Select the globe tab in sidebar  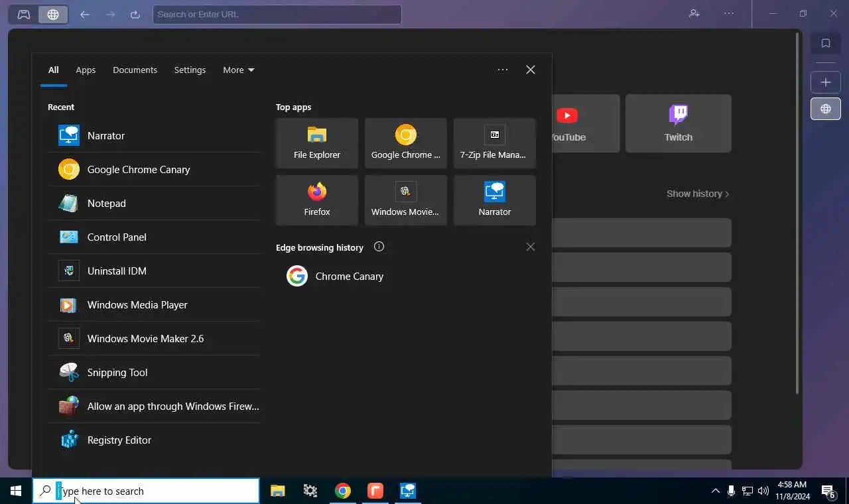pyautogui.click(x=826, y=109)
